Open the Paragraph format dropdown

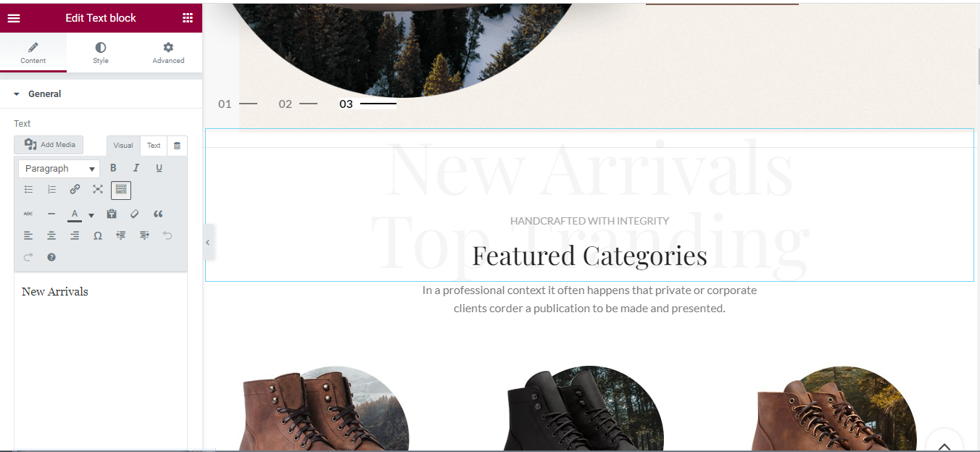[x=59, y=169]
